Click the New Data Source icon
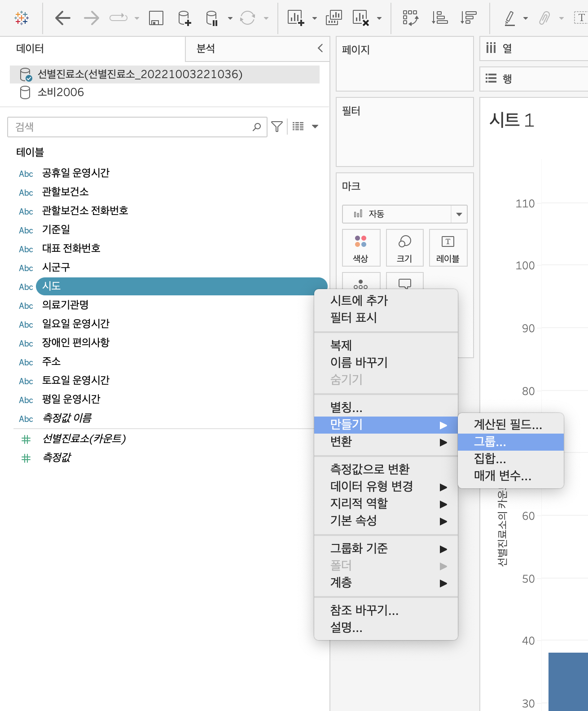588x711 pixels. pos(184,18)
